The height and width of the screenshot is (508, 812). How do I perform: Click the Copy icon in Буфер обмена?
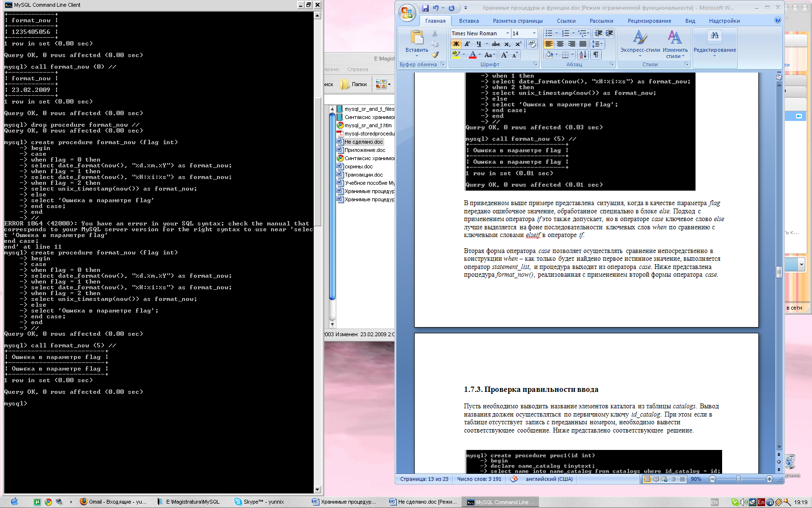[435, 44]
